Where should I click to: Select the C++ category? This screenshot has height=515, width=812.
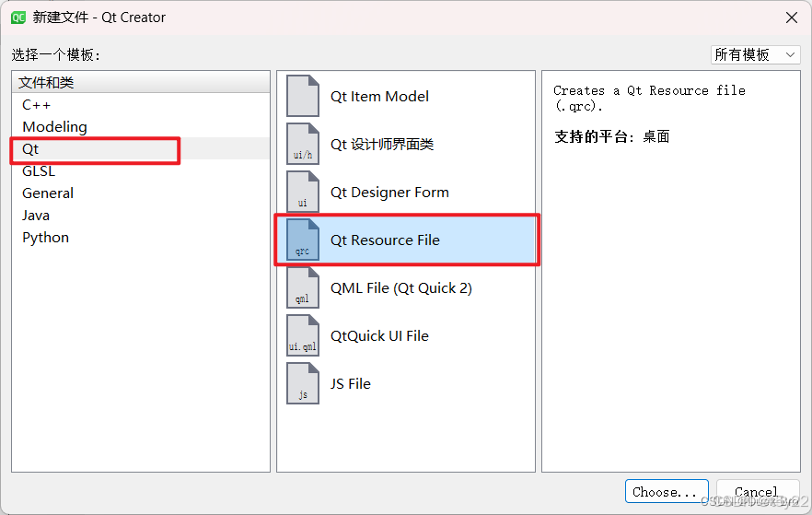[x=140, y=105]
